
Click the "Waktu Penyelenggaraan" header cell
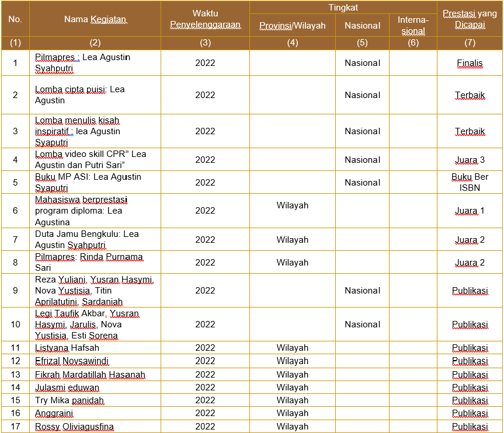pos(205,19)
